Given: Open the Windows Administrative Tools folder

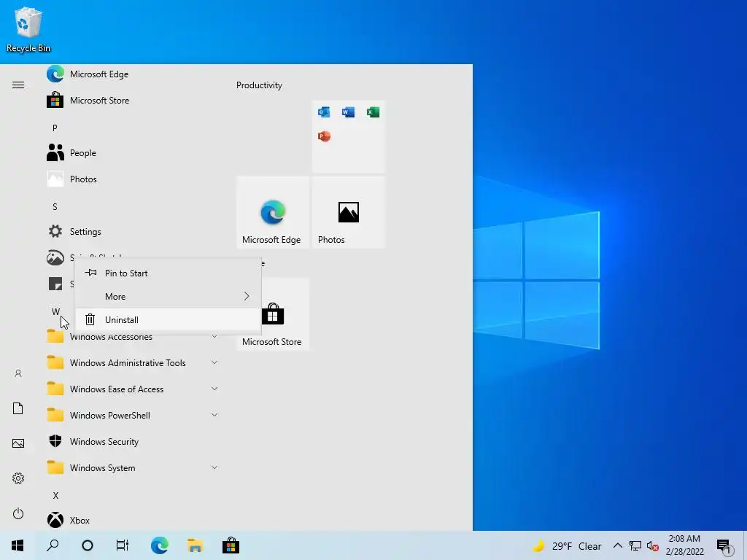Looking at the screenshot, I should click(132, 363).
